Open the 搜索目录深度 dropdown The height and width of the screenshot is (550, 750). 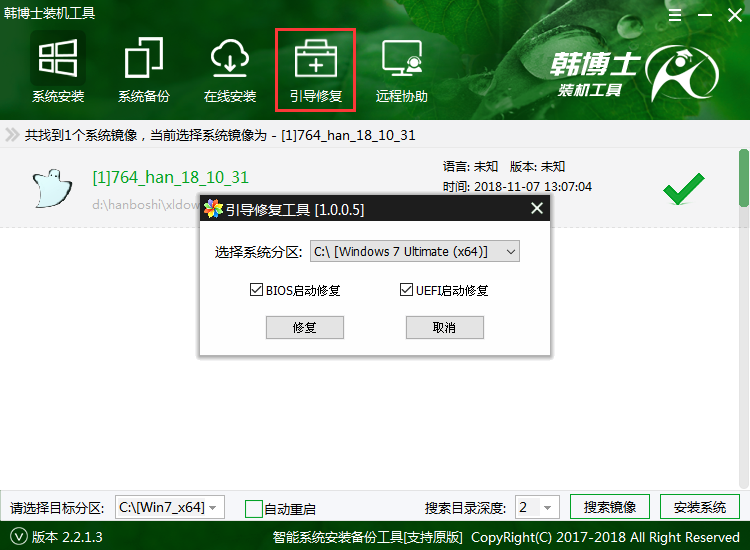tap(537, 507)
